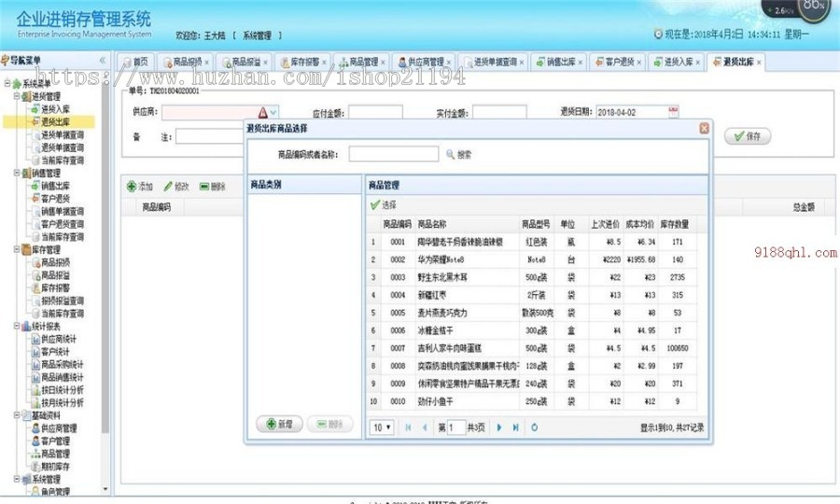Close the 退货出库商品选择 dialog
This screenshot has height=504, width=840.
(x=704, y=128)
